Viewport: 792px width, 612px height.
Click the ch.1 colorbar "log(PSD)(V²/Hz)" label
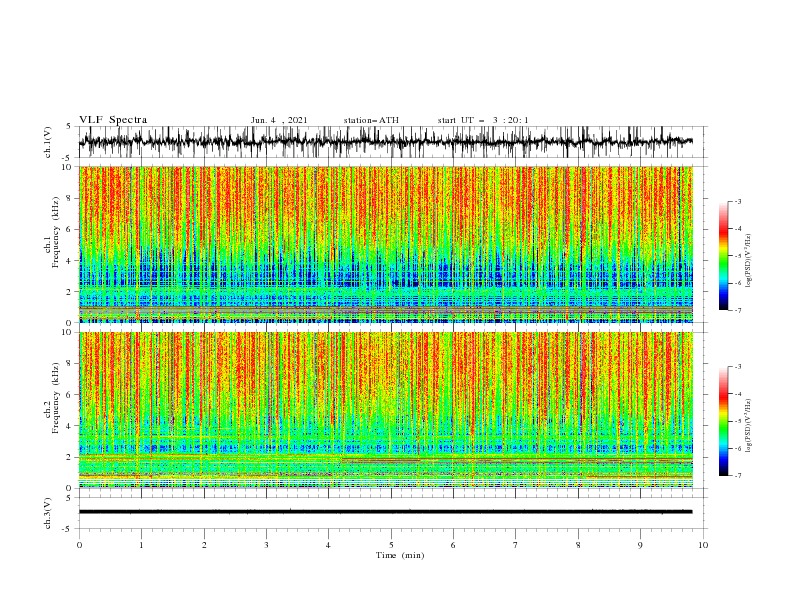point(748,261)
